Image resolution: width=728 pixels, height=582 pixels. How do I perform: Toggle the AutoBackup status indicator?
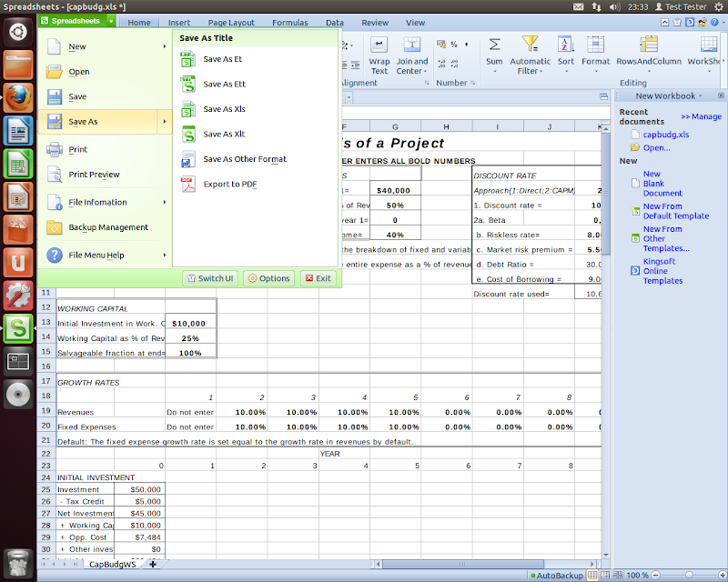(559, 575)
